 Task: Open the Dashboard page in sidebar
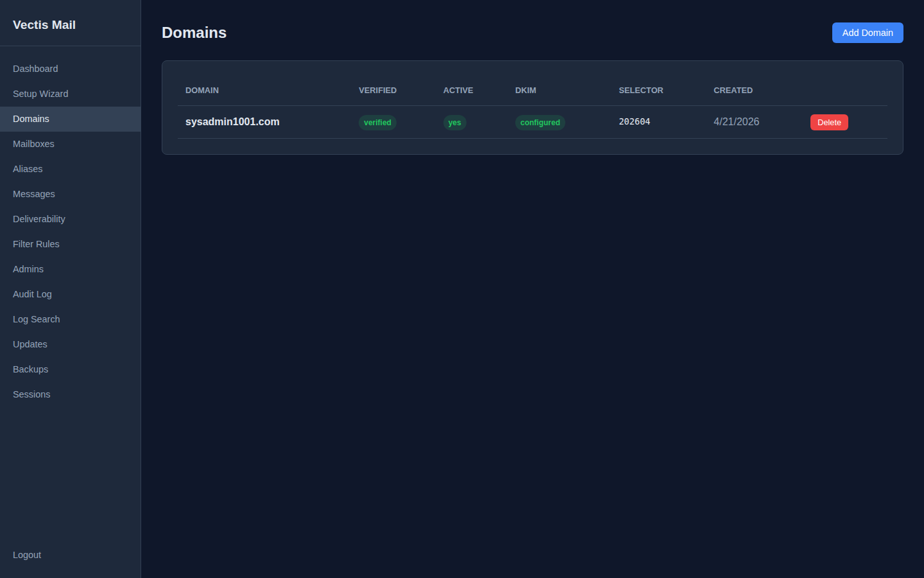point(70,69)
